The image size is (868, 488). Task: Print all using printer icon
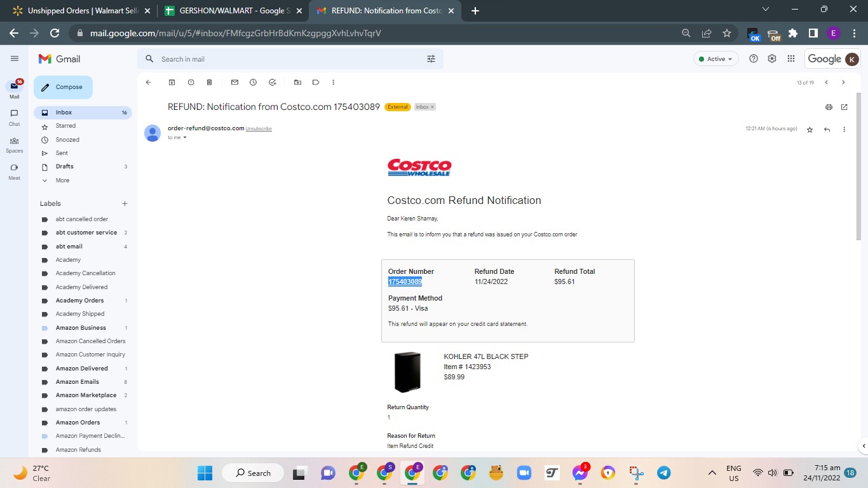click(x=829, y=107)
